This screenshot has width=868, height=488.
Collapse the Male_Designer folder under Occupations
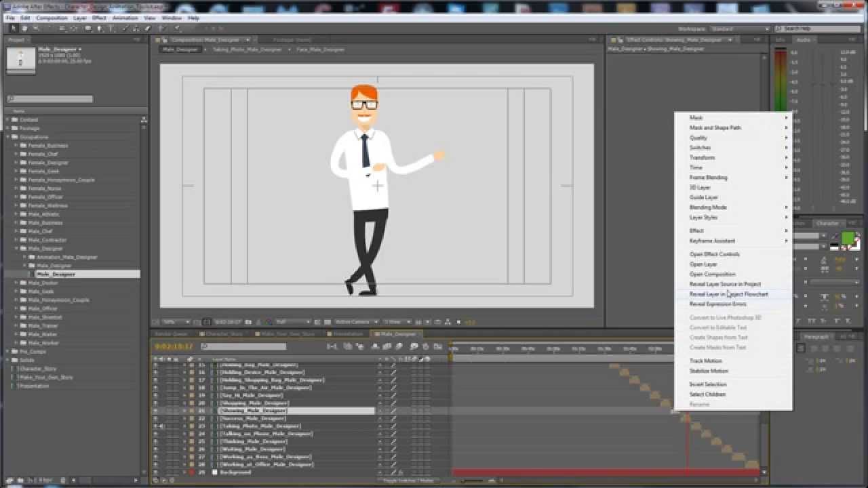point(16,248)
